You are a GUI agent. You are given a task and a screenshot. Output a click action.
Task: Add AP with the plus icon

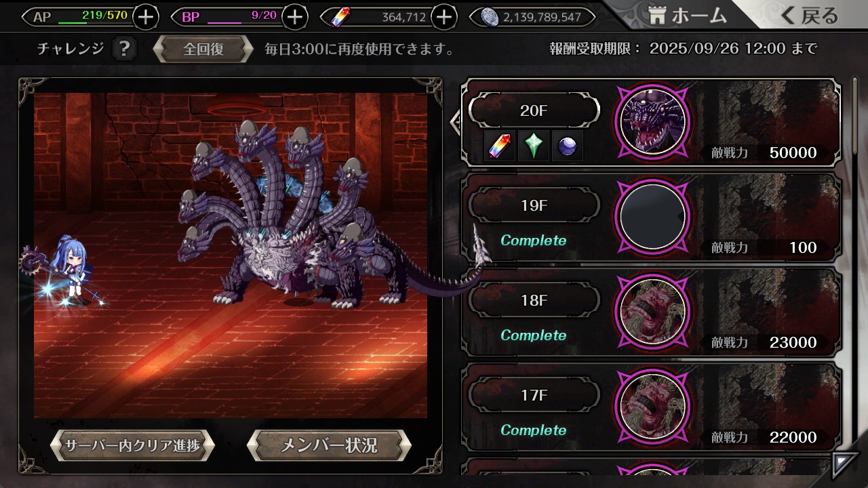(x=146, y=17)
